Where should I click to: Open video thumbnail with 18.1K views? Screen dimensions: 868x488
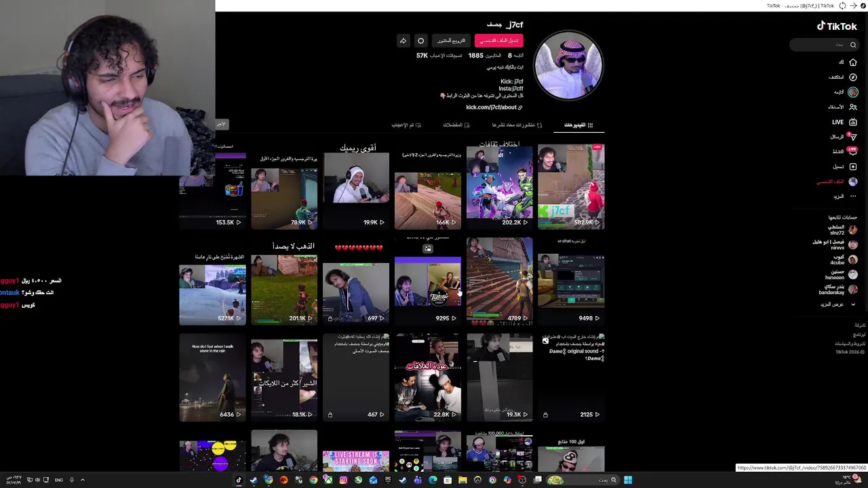click(x=284, y=378)
